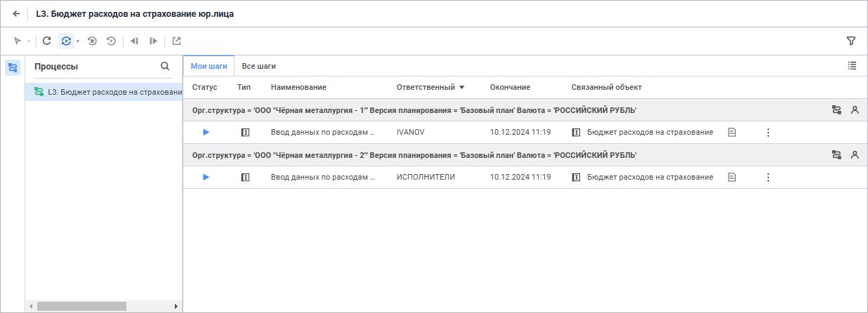Click the open in new window icon
The width and height of the screenshot is (868, 313).
[176, 41]
